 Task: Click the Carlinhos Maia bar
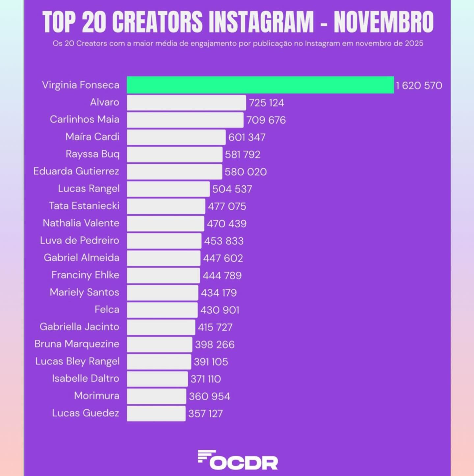[185, 120]
